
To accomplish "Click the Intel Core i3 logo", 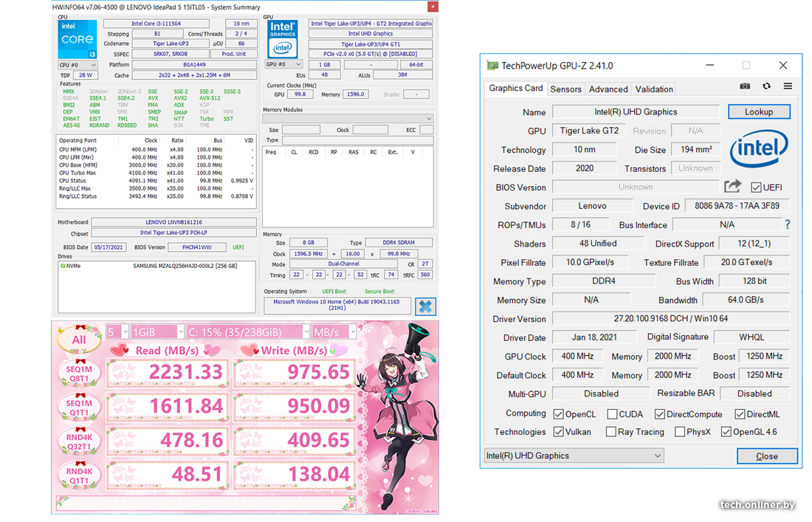I will 77,41.
